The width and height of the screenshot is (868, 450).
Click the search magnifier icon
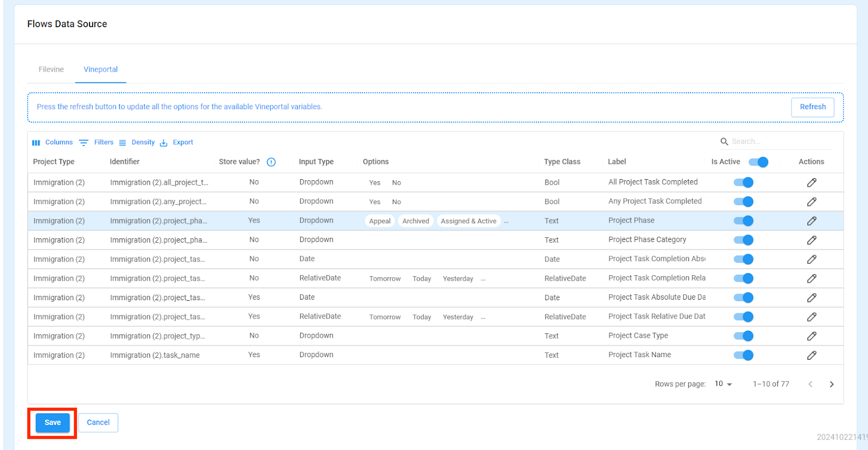724,142
